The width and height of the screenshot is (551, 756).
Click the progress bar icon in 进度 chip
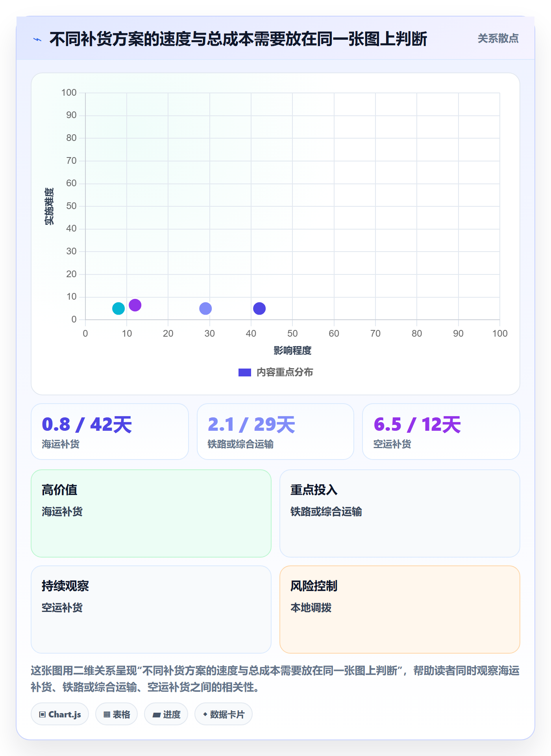coord(157,715)
